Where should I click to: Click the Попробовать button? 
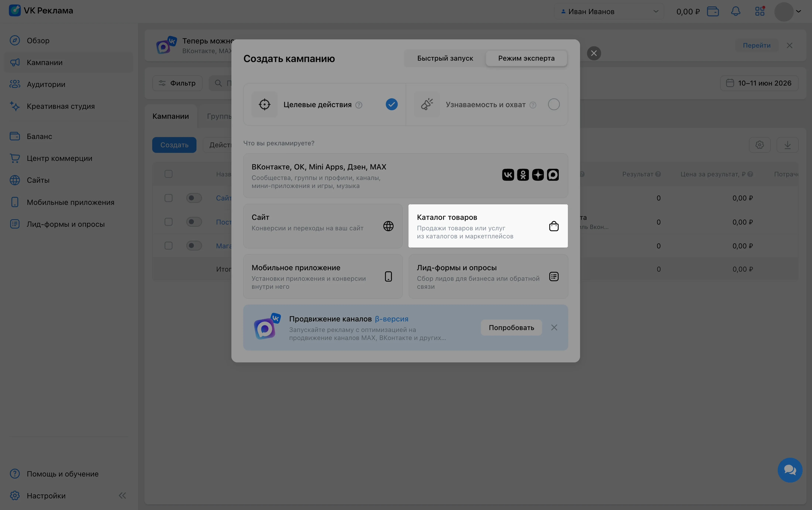tap(511, 327)
